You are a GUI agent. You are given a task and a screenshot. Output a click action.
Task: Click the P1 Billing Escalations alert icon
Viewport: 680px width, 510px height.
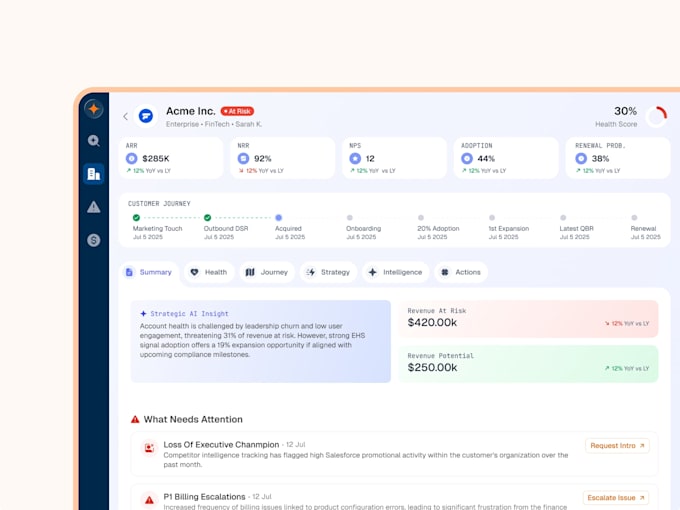[x=149, y=500]
